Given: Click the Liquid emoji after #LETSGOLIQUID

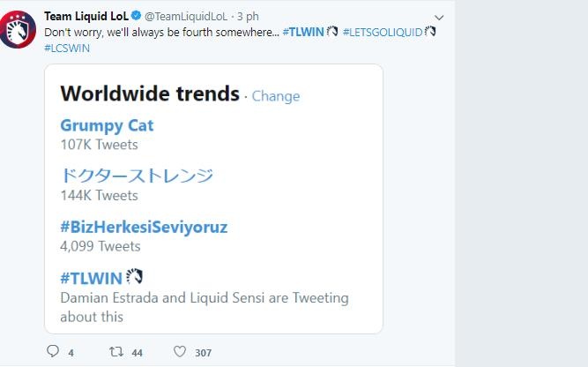Looking at the screenshot, I should pos(430,32).
